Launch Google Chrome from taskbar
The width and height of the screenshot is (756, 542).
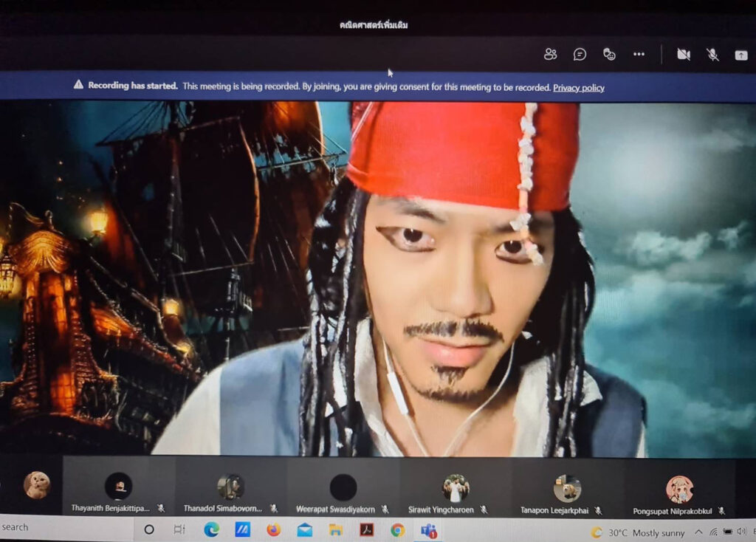click(x=398, y=531)
